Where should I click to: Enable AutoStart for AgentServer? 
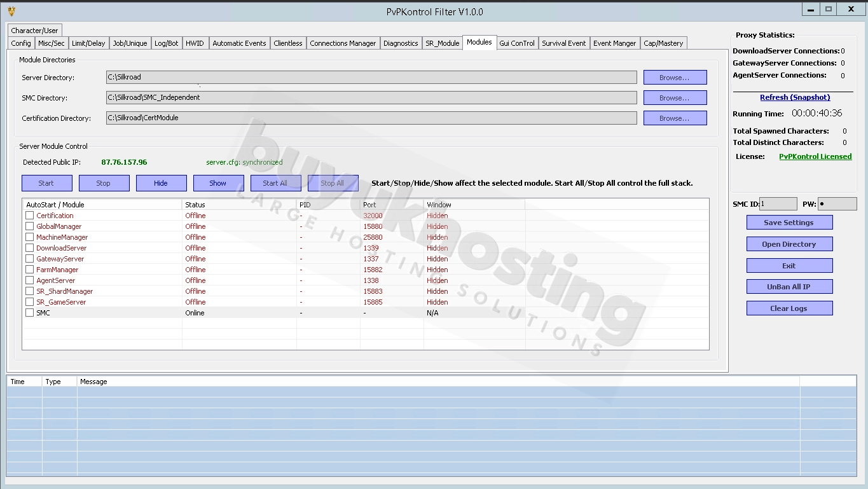[29, 280]
